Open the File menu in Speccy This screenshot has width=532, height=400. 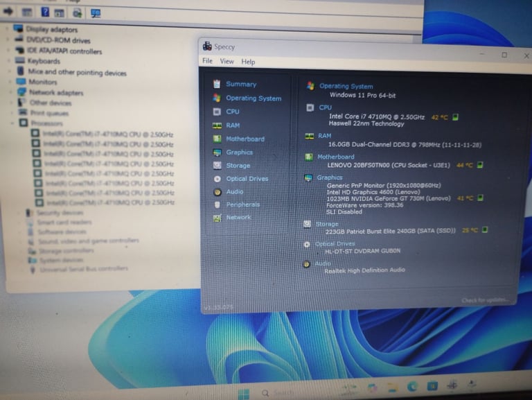click(207, 61)
